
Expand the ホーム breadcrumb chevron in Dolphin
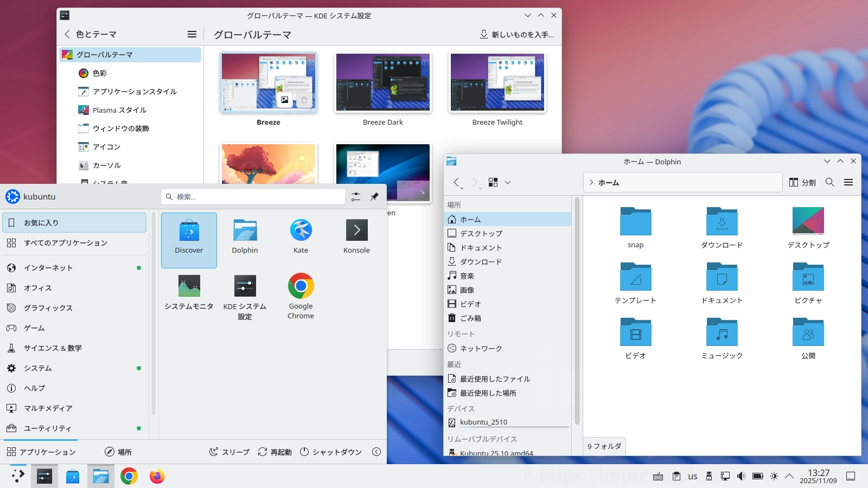591,183
